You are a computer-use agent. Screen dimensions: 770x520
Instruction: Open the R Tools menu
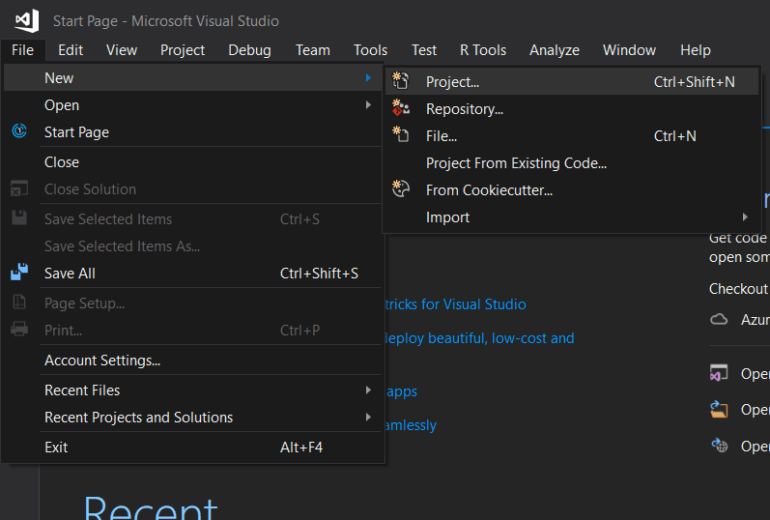pyautogui.click(x=483, y=50)
